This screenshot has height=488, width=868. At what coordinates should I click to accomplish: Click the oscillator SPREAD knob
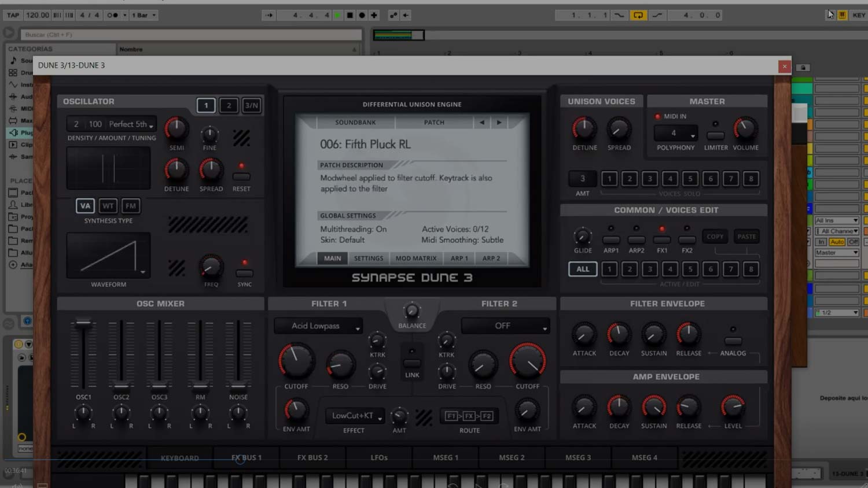coord(211,170)
